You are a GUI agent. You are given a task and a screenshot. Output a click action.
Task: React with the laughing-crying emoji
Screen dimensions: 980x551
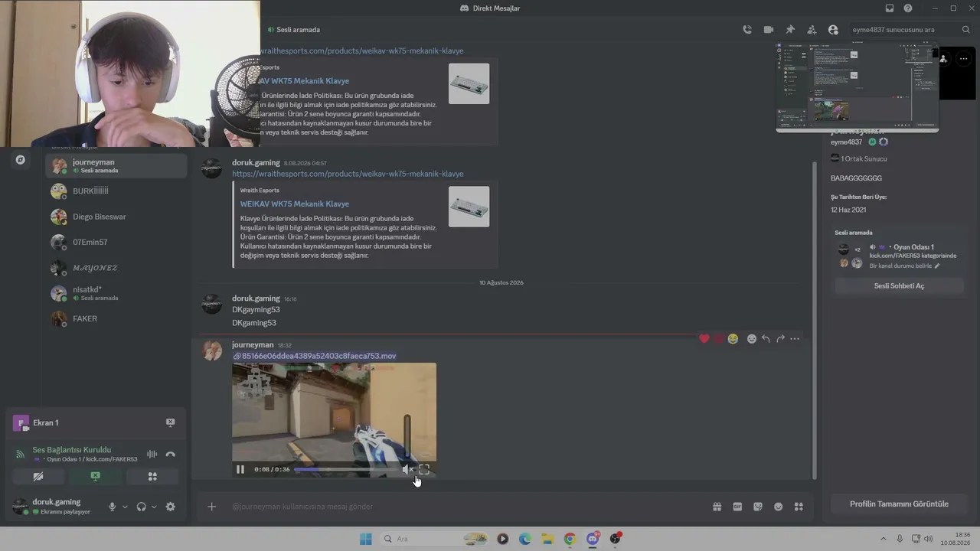733,339
